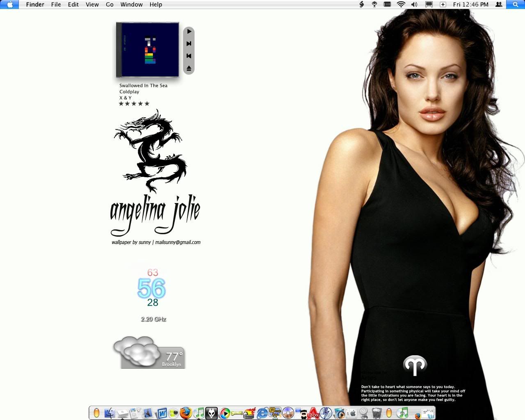Screen dimensions: 525x420
Task: Open the volume control in menu bar
Action: pyautogui.click(x=414, y=5)
